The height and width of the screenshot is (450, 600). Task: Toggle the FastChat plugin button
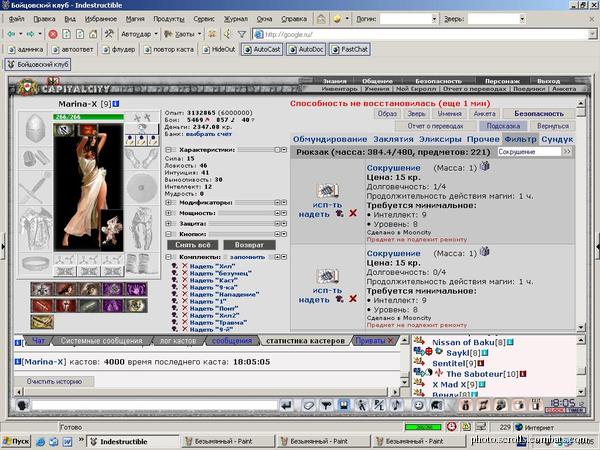coord(349,49)
